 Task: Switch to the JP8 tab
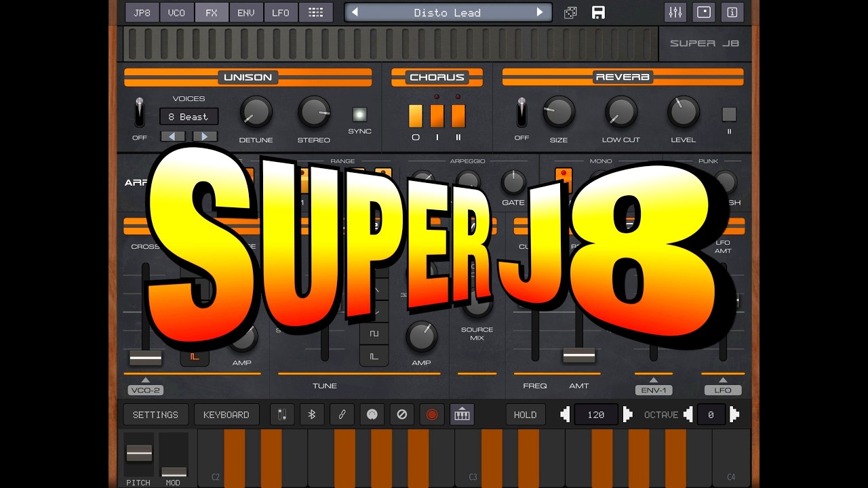coord(142,12)
